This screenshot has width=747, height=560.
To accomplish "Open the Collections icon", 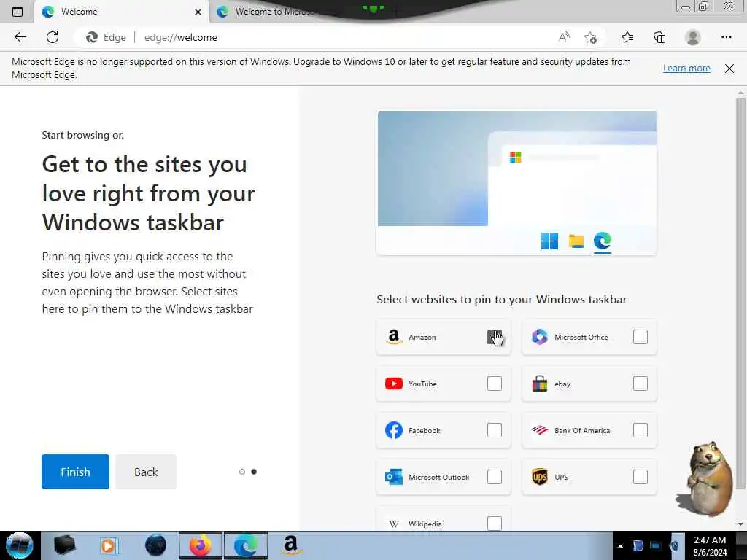I will [x=659, y=37].
